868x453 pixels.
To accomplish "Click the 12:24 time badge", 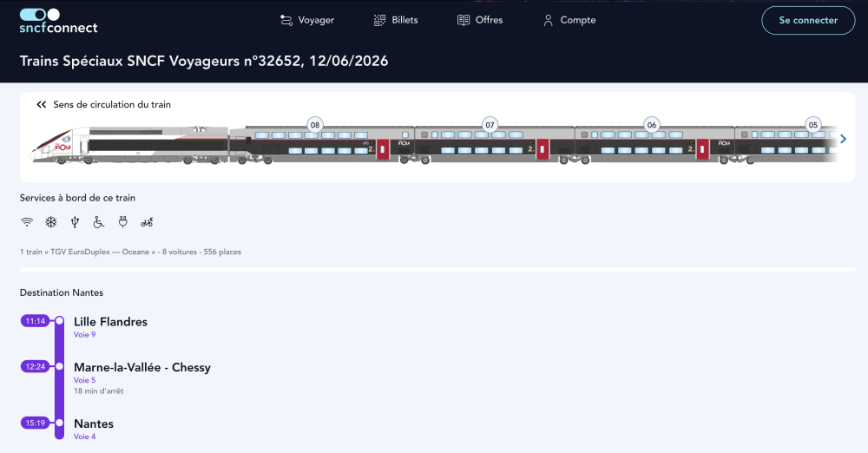I will point(36,366).
